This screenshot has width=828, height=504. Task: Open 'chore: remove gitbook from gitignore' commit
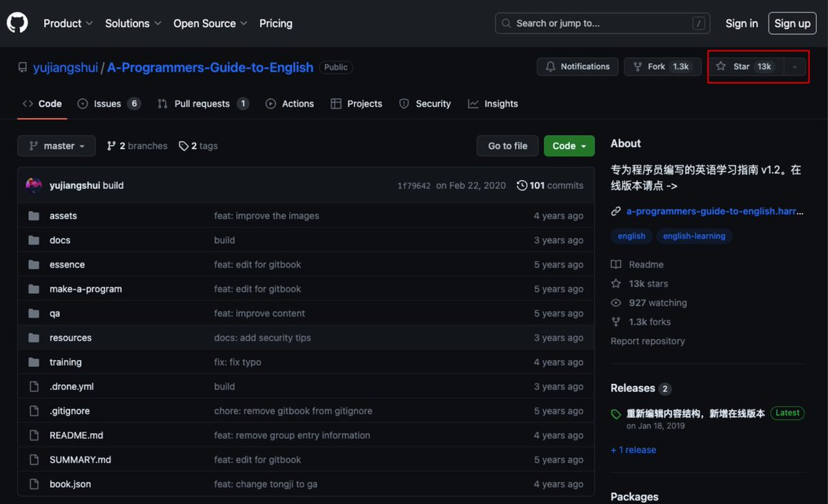(x=293, y=411)
